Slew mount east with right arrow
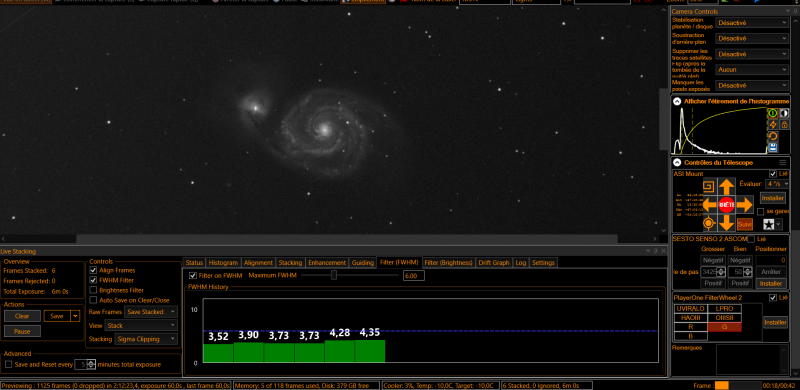Screen dimensions: 800x390 click(744, 205)
